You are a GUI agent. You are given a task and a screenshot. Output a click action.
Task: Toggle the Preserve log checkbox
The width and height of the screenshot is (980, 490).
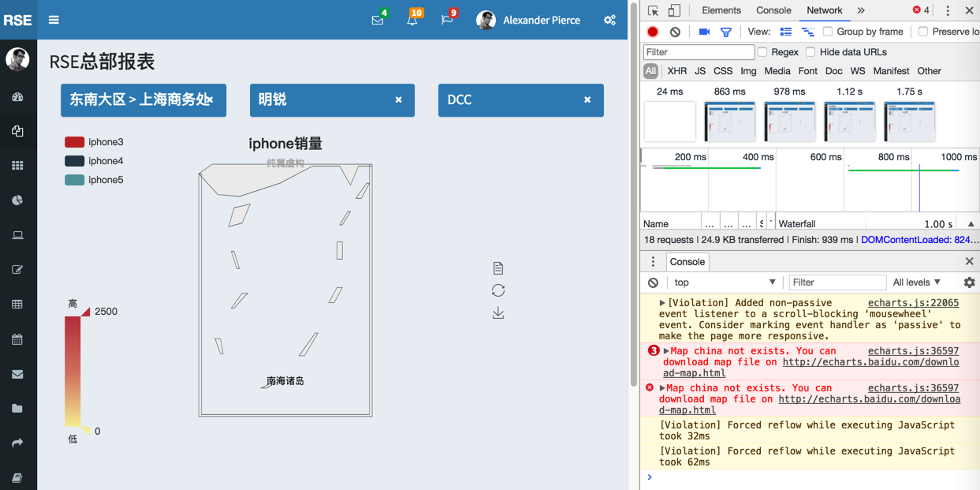click(923, 32)
